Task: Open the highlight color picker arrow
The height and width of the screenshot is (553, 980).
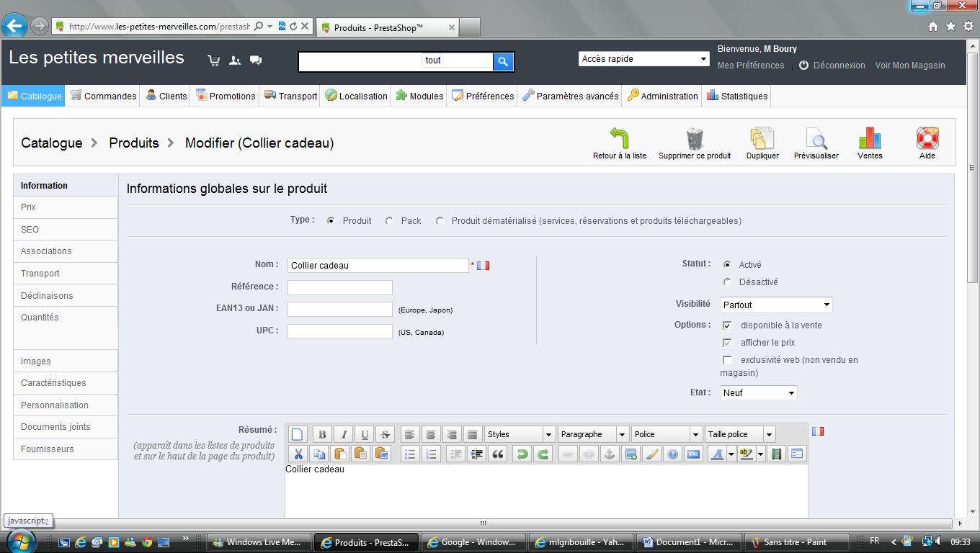Action: coord(760,454)
